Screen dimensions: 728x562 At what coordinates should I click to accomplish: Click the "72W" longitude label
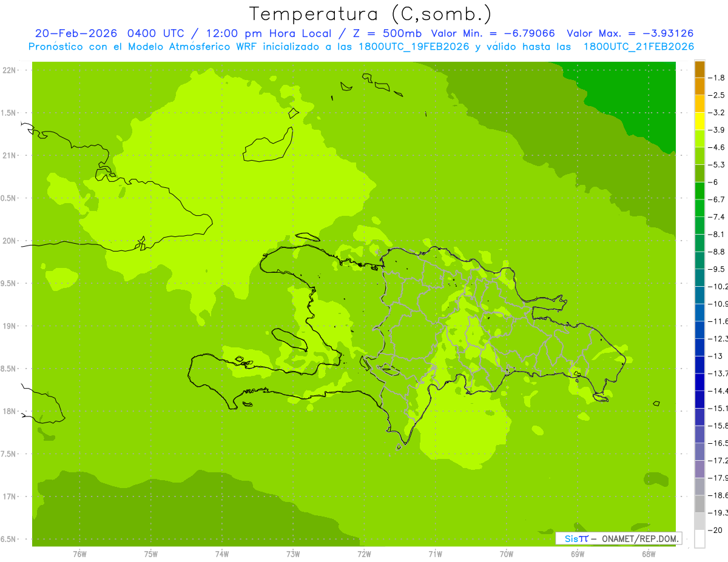[x=365, y=554]
